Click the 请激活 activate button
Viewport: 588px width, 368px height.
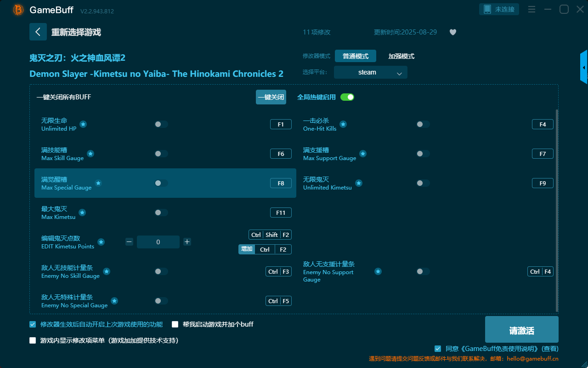click(x=522, y=329)
